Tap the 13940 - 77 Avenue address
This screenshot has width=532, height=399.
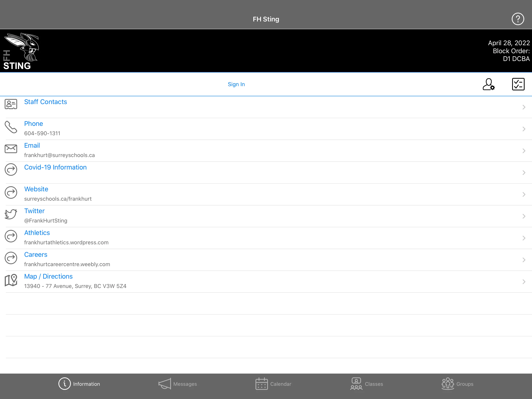click(75, 286)
